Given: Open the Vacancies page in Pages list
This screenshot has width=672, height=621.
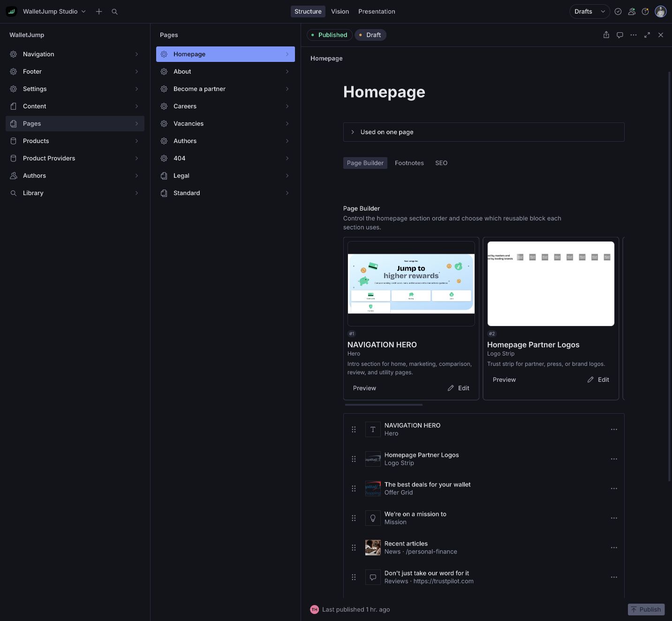Looking at the screenshot, I should pyautogui.click(x=226, y=123).
